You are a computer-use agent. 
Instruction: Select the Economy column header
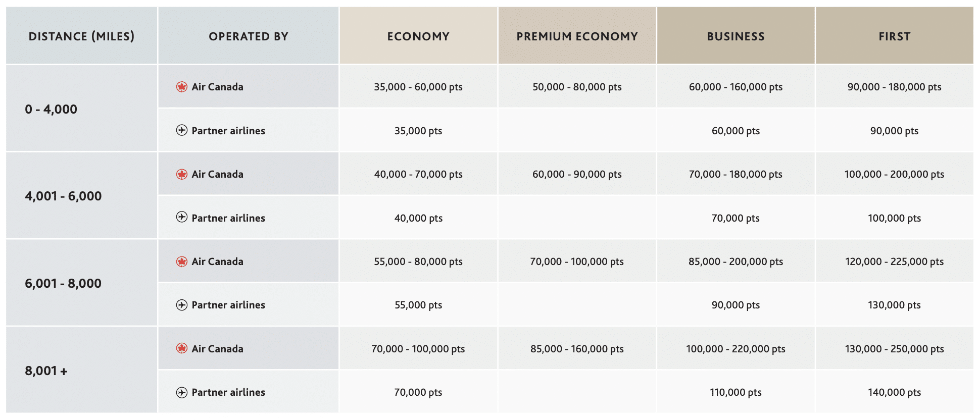pyautogui.click(x=418, y=36)
